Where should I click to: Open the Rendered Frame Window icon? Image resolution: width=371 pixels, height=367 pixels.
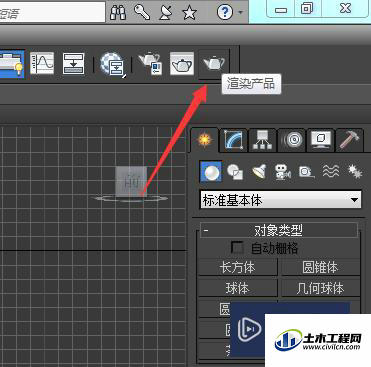pos(182,63)
